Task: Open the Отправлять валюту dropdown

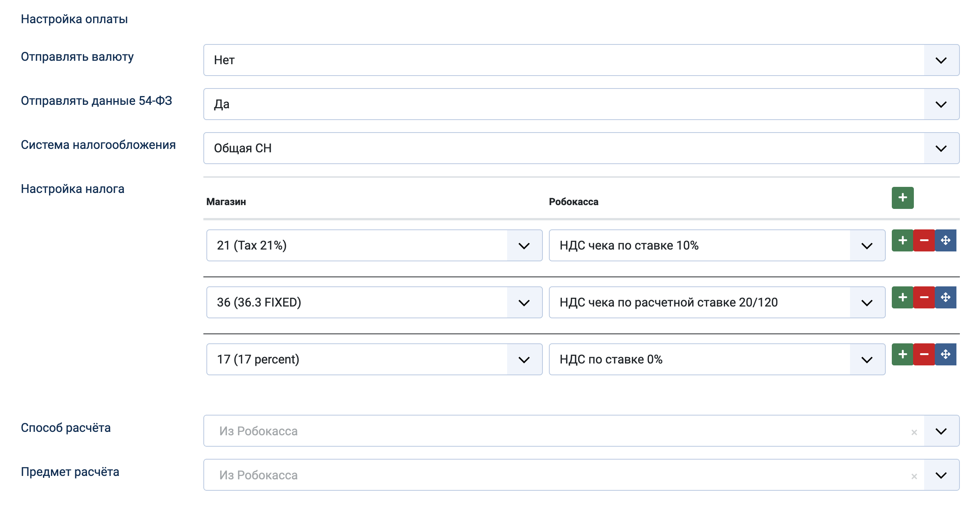Action: point(940,60)
